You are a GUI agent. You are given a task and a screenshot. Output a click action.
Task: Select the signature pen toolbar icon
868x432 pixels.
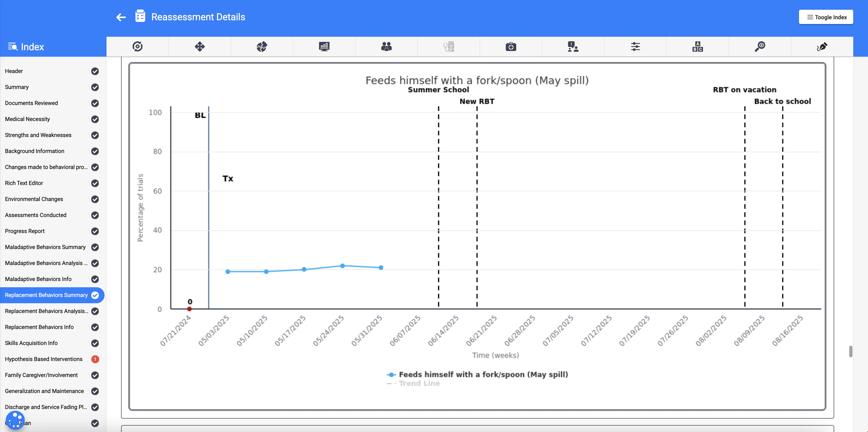tap(821, 46)
